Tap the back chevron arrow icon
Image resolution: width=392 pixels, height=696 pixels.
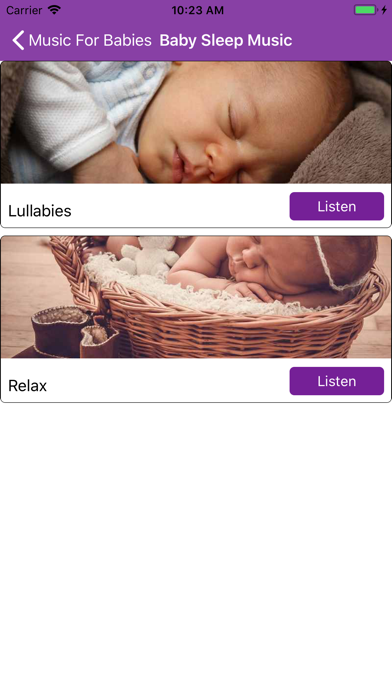(x=18, y=40)
